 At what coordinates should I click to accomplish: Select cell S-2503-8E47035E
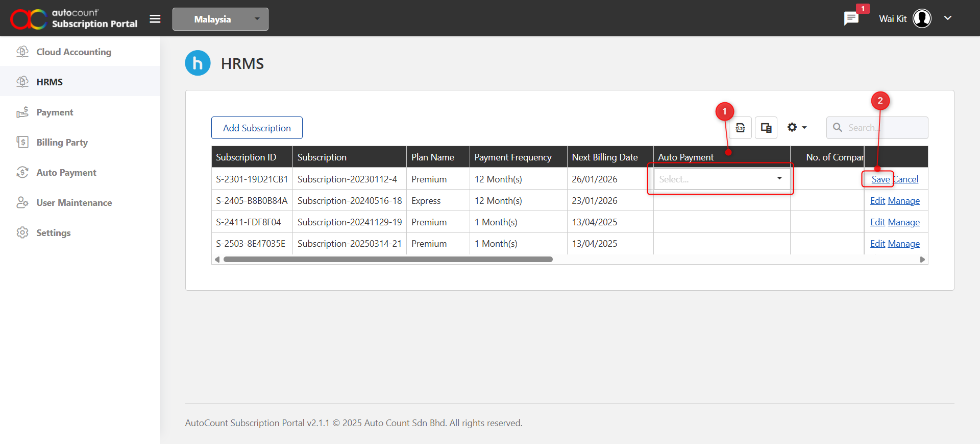tap(252, 244)
